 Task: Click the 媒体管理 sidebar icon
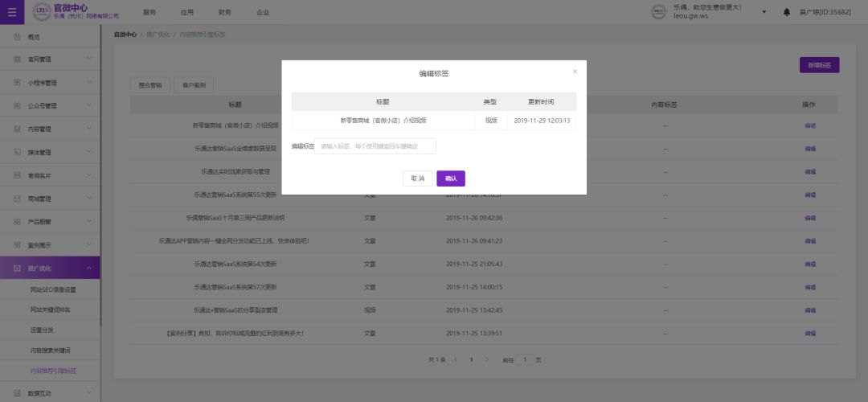coord(17,152)
